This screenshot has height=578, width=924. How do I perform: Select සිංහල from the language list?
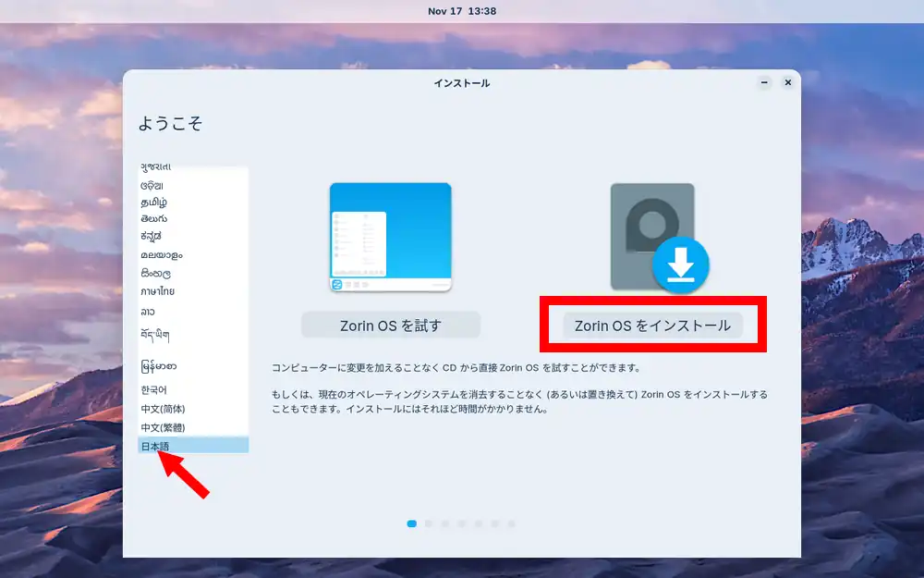(x=155, y=274)
